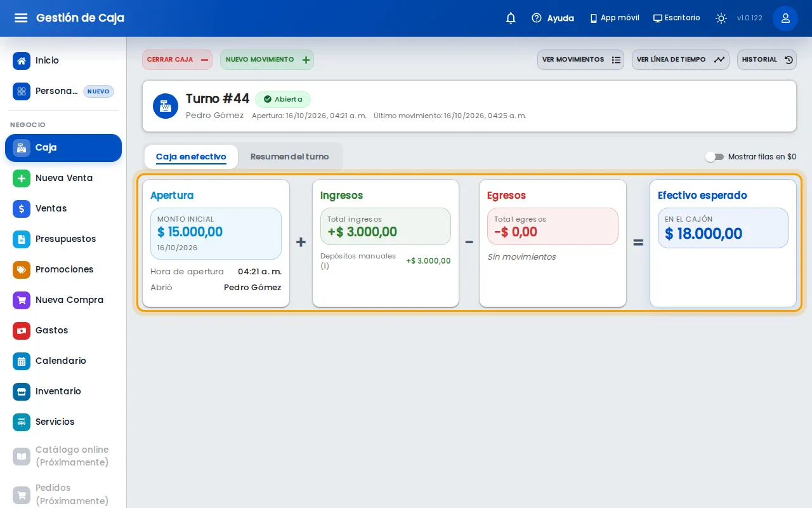This screenshot has width=812, height=508.
Task: Open the Historial button
Action: click(767, 60)
